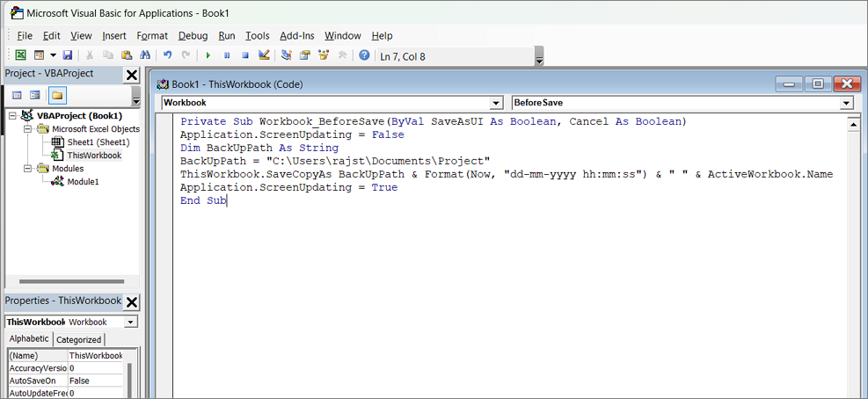Click the End Sub line in code
The width and height of the screenshot is (868, 399).
point(202,201)
